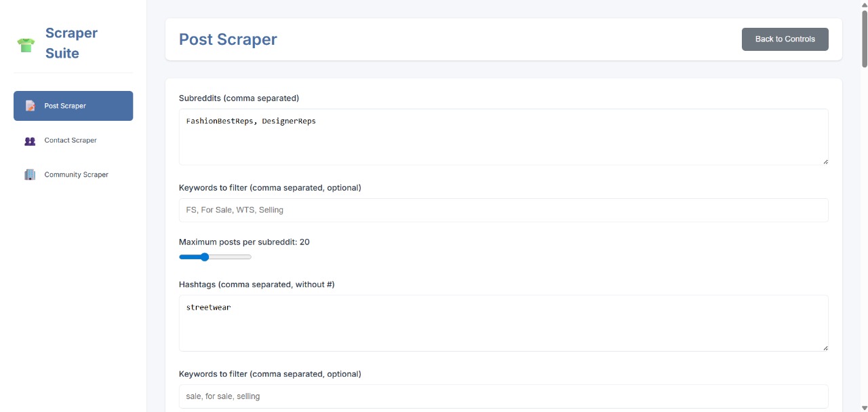Open the Post Scraper sidebar item
Viewport: 868px width, 412px height.
coord(73,106)
